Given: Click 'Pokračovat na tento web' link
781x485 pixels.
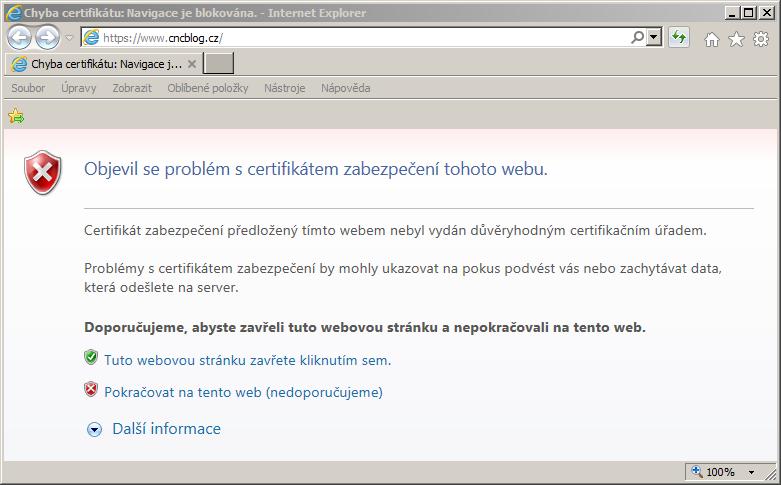Looking at the screenshot, I should point(243,392).
